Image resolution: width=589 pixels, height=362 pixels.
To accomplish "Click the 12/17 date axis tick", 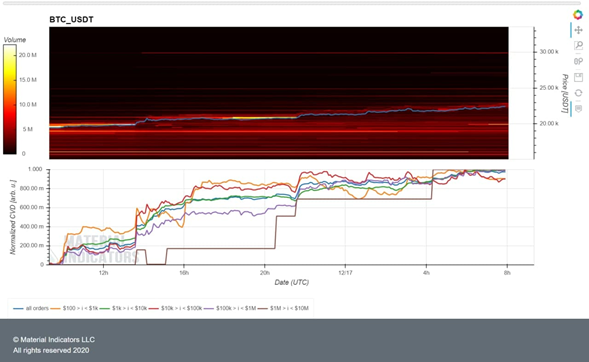I will point(345,273).
